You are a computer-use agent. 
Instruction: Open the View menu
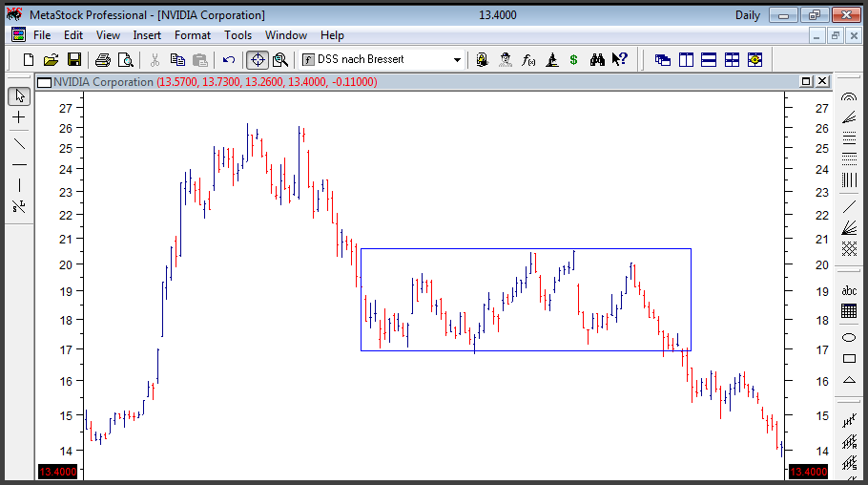(x=108, y=35)
